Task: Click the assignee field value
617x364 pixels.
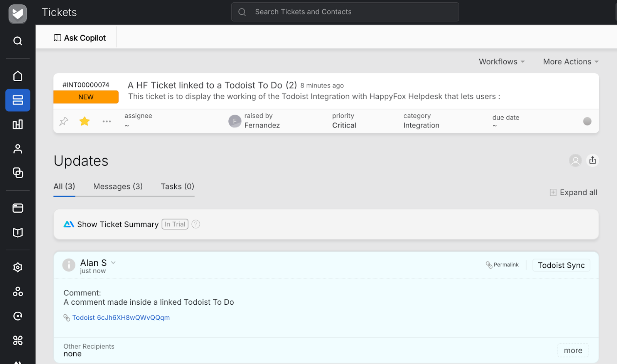Action: click(x=127, y=126)
